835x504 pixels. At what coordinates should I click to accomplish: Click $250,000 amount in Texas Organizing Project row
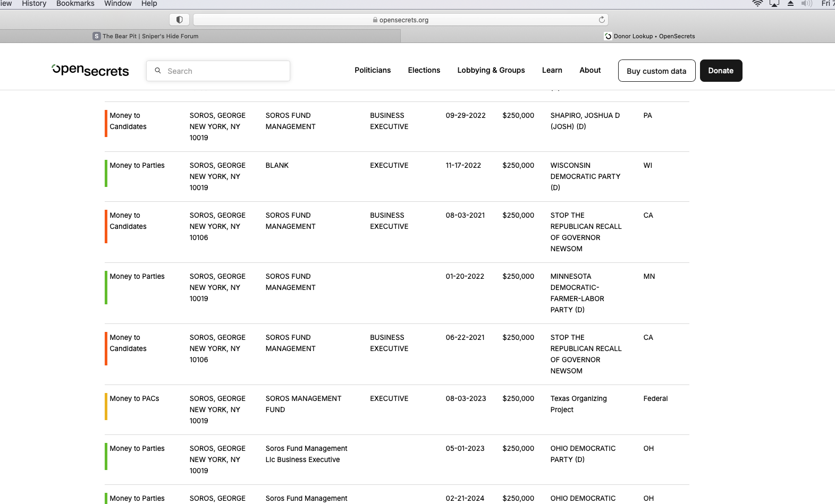[518, 398]
